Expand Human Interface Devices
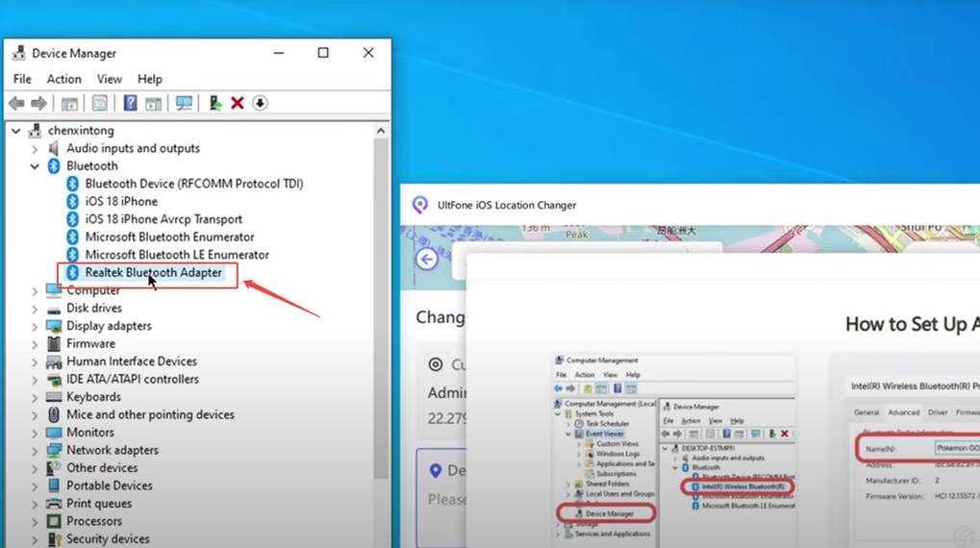Image resolution: width=980 pixels, height=548 pixels. pyautogui.click(x=35, y=361)
